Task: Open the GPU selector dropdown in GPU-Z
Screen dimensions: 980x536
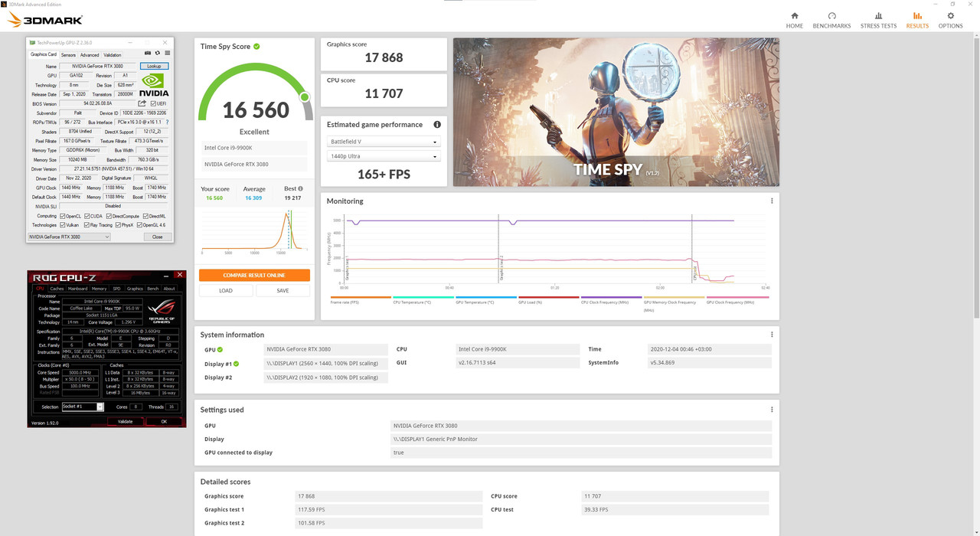Action: [x=69, y=237]
